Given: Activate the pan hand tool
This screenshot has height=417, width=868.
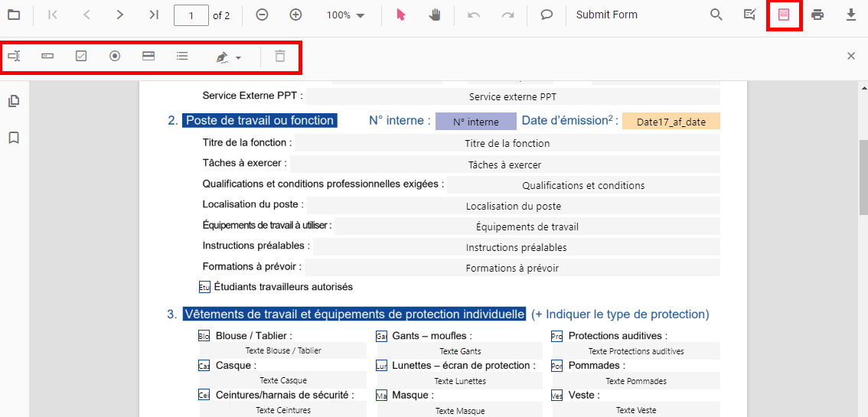Looking at the screenshot, I should (435, 15).
